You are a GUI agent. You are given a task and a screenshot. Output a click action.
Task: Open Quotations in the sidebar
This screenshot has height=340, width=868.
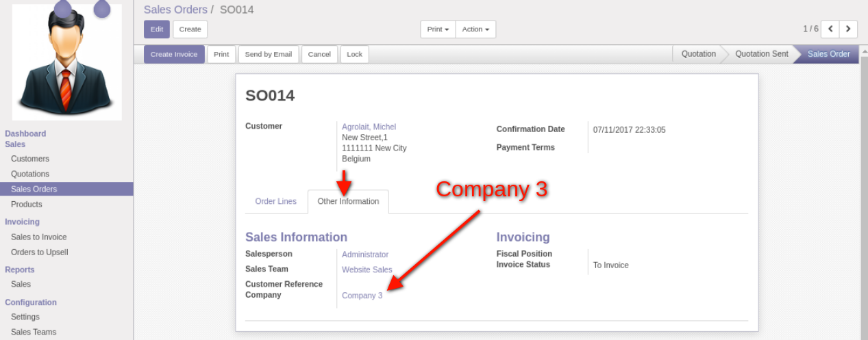click(30, 174)
